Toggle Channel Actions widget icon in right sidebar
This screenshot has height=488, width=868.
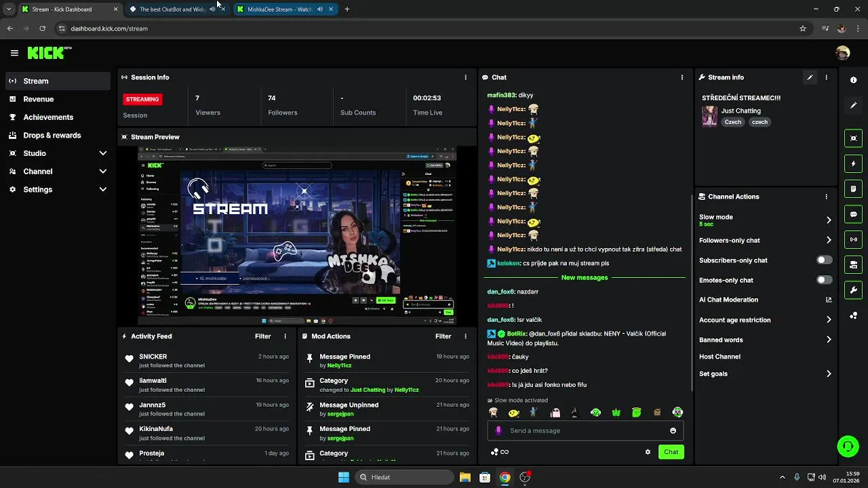853,265
